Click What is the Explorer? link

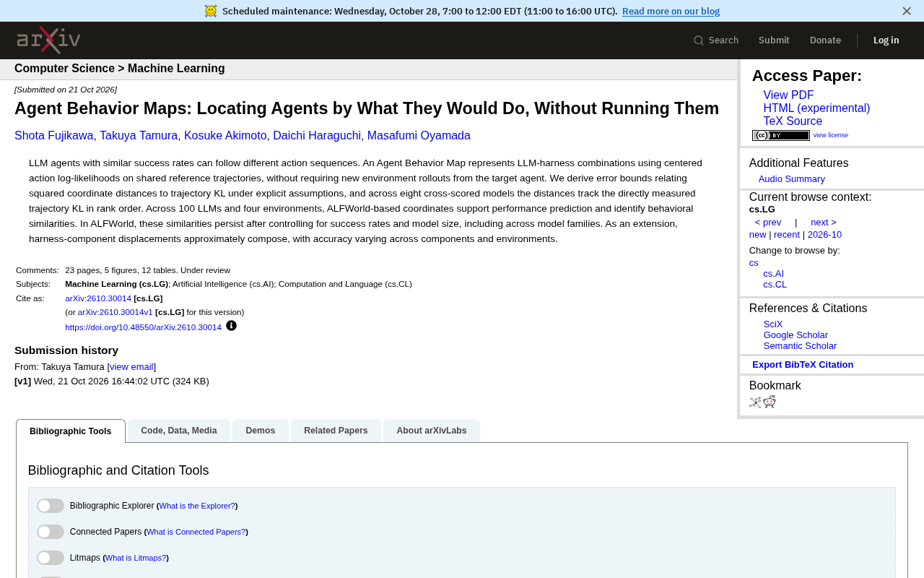point(197,506)
